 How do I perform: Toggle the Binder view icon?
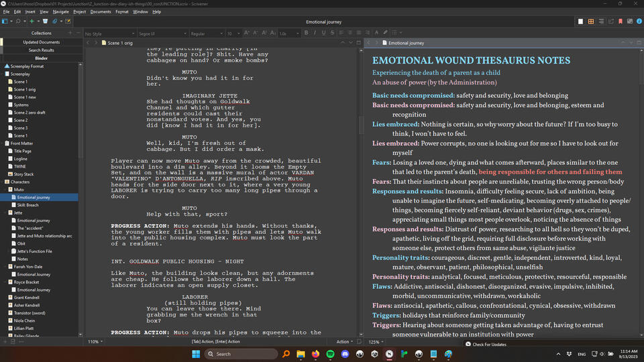tap(5, 21)
